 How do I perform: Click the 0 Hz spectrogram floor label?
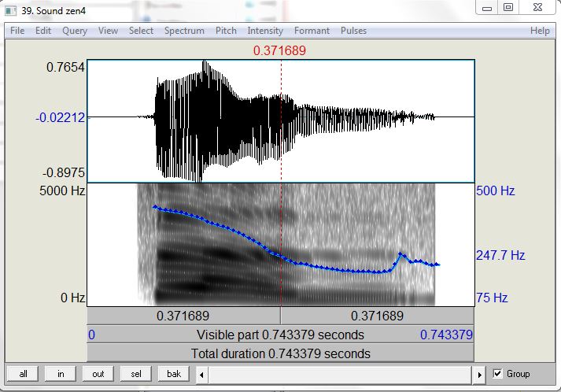pyautogui.click(x=72, y=298)
